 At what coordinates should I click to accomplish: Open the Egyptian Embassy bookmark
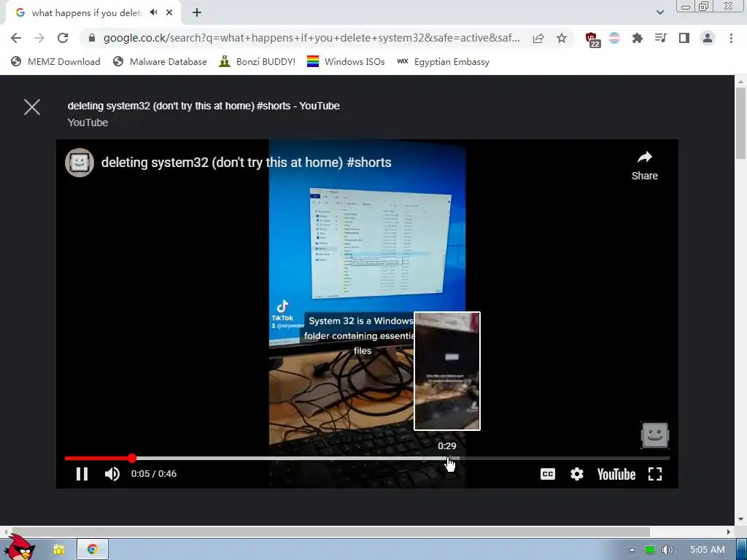pyautogui.click(x=443, y=61)
